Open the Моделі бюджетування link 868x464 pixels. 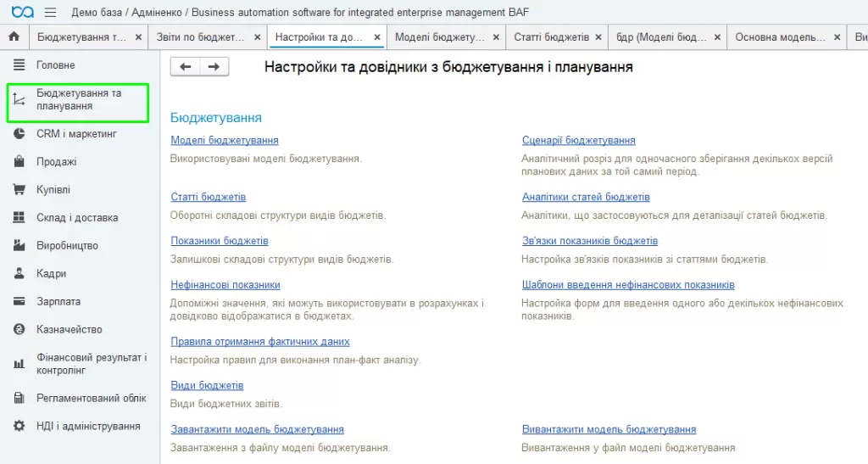[224, 140]
